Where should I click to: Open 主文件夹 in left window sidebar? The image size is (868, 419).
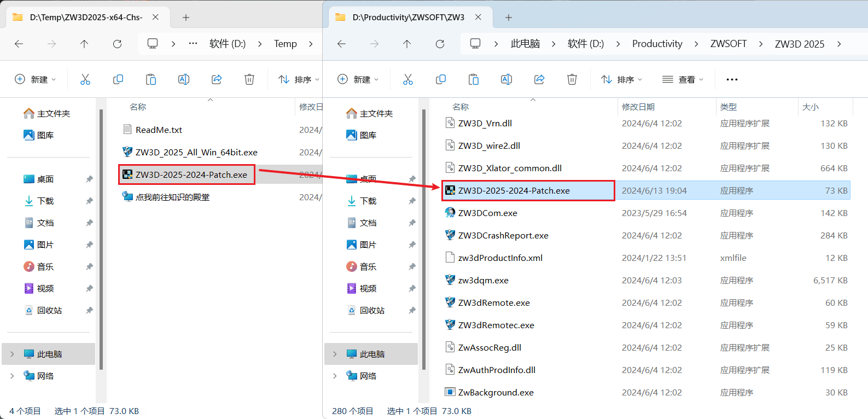click(x=48, y=113)
